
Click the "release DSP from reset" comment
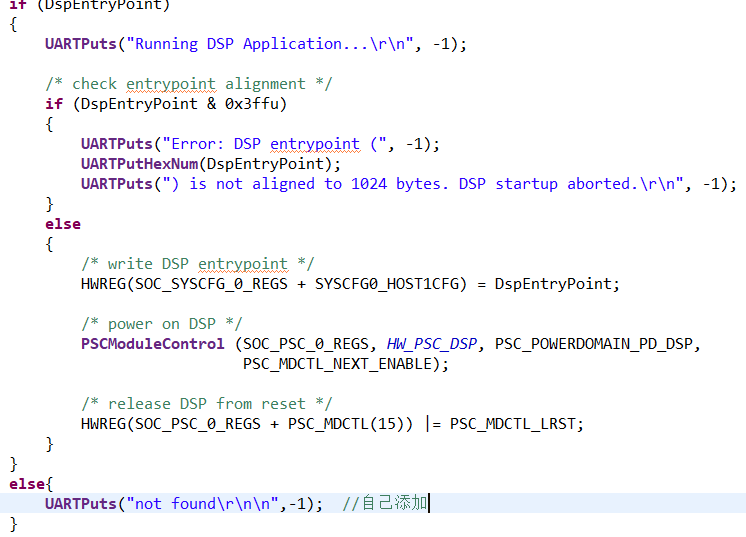click(206, 404)
